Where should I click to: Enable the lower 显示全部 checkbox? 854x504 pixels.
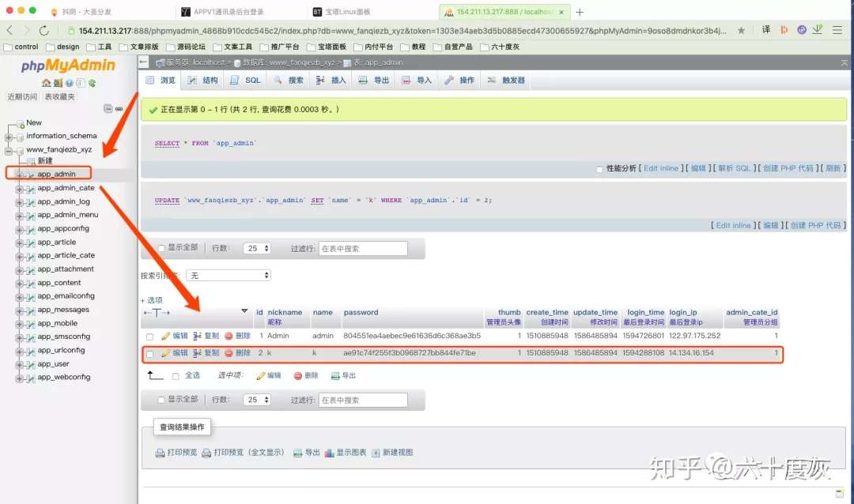tap(161, 400)
